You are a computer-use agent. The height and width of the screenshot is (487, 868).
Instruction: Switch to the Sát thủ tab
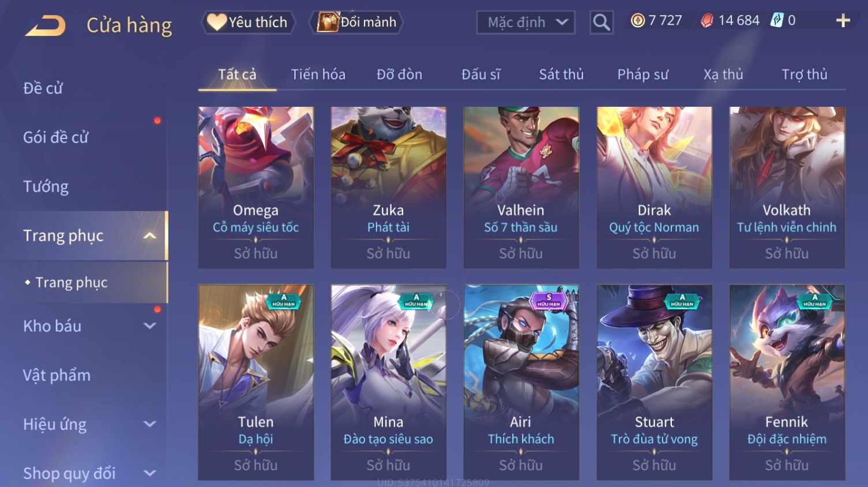(x=561, y=74)
